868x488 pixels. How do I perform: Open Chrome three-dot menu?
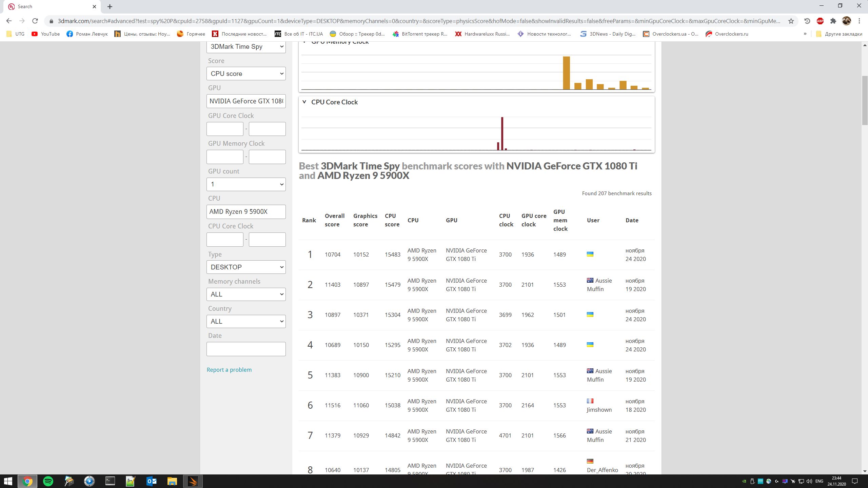859,21
